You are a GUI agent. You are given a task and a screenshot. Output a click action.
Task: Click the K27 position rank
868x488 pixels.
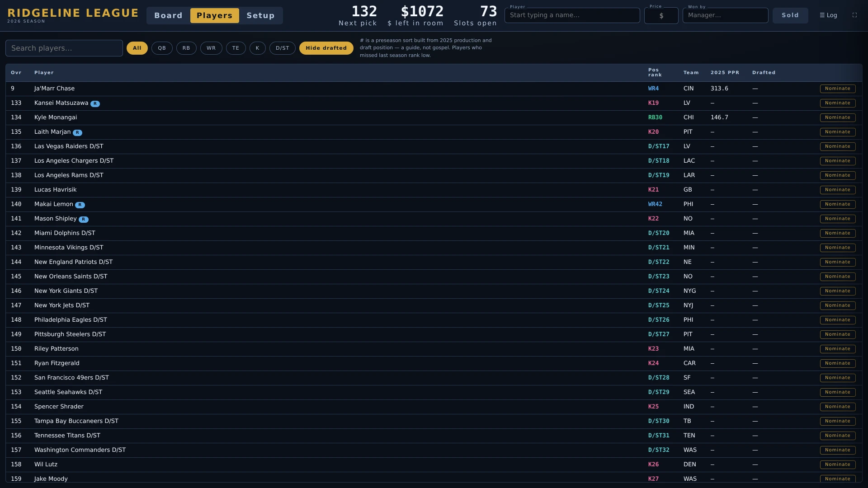653,479
